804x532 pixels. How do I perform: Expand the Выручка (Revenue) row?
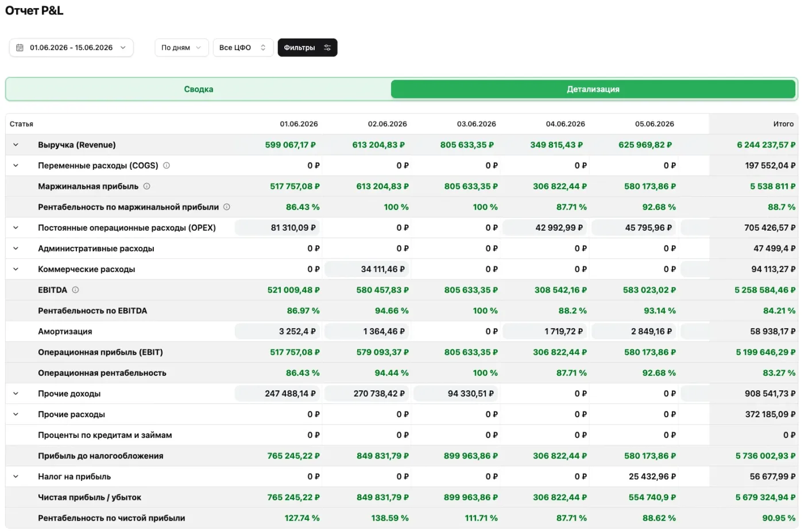point(16,145)
